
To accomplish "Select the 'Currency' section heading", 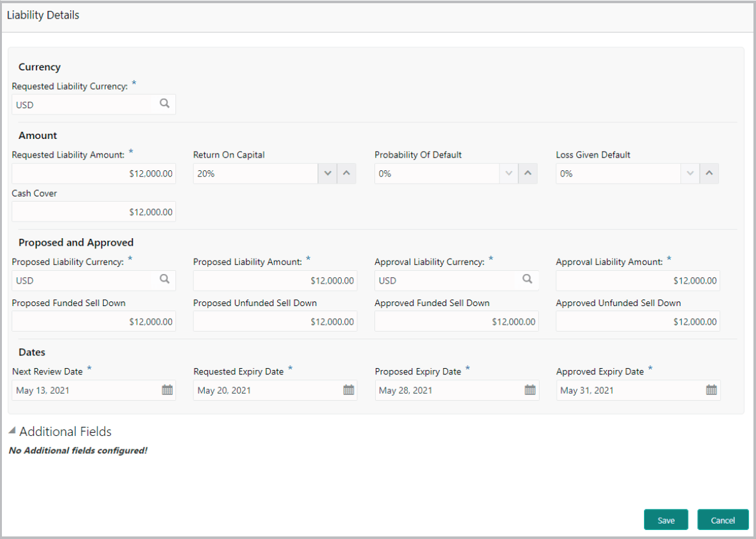I will pyautogui.click(x=40, y=67).
